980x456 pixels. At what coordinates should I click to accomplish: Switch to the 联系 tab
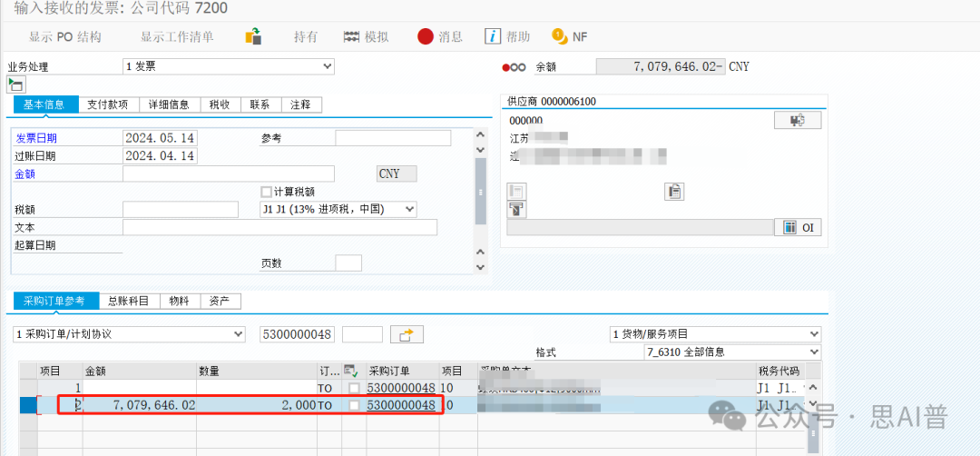[260, 104]
